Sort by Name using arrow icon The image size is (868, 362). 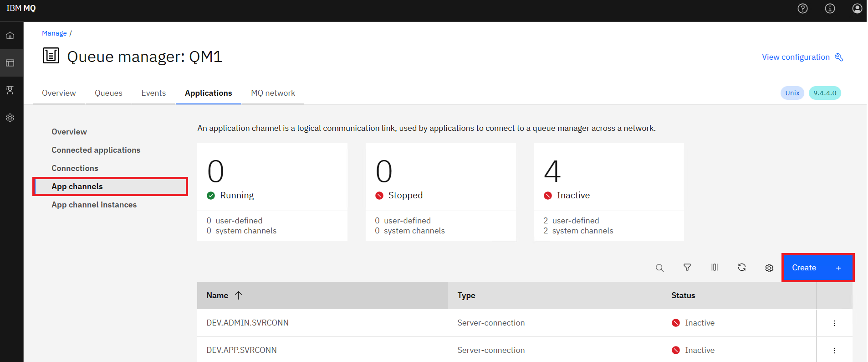pyautogui.click(x=238, y=295)
